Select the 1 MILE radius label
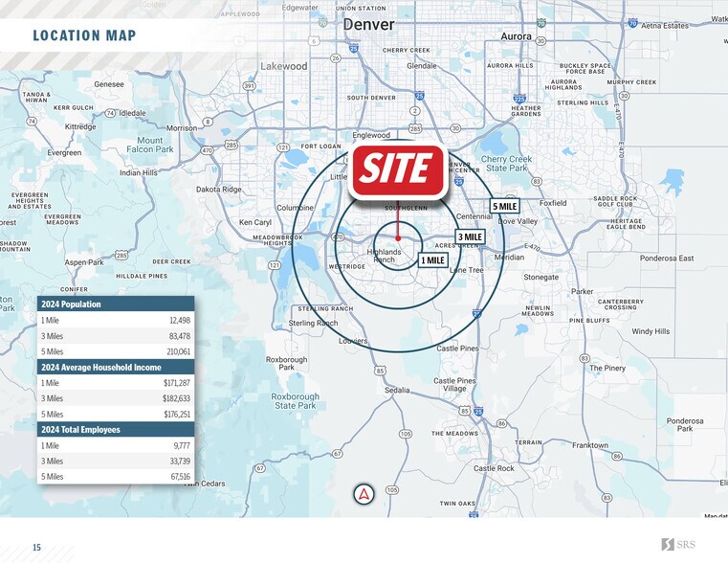728x563 pixels. [432, 260]
